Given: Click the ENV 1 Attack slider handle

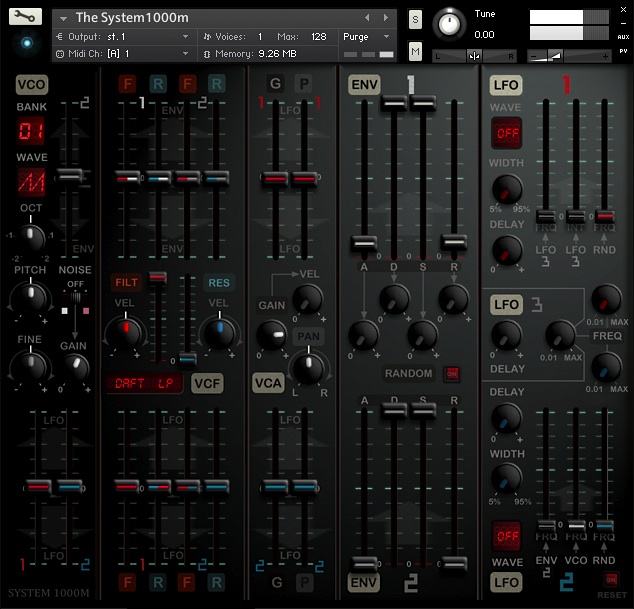Looking at the screenshot, I should click(364, 243).
